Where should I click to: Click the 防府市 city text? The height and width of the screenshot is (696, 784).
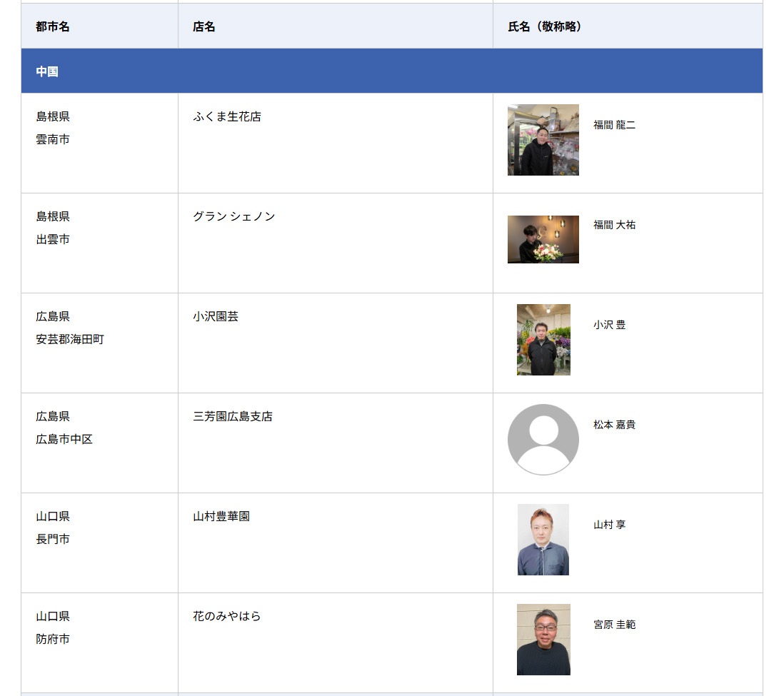(x=53, y=639)
